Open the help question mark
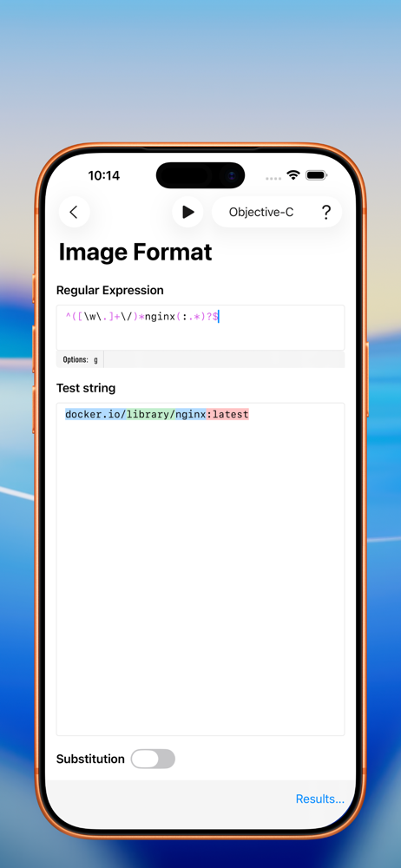401x868 pixels. (x=326, y=212)
